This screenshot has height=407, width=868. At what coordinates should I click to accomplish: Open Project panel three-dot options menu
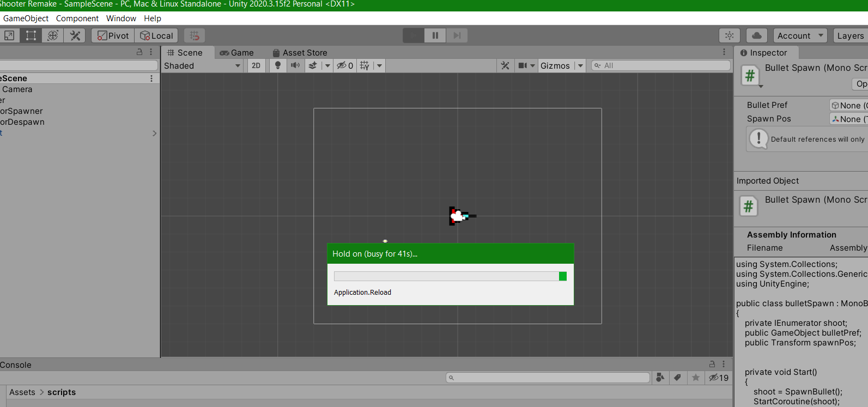pyautogui.click(x=724, y=364)
